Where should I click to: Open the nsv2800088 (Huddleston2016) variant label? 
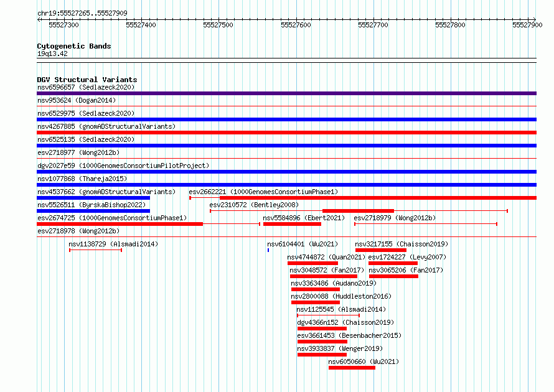point(341,296)
